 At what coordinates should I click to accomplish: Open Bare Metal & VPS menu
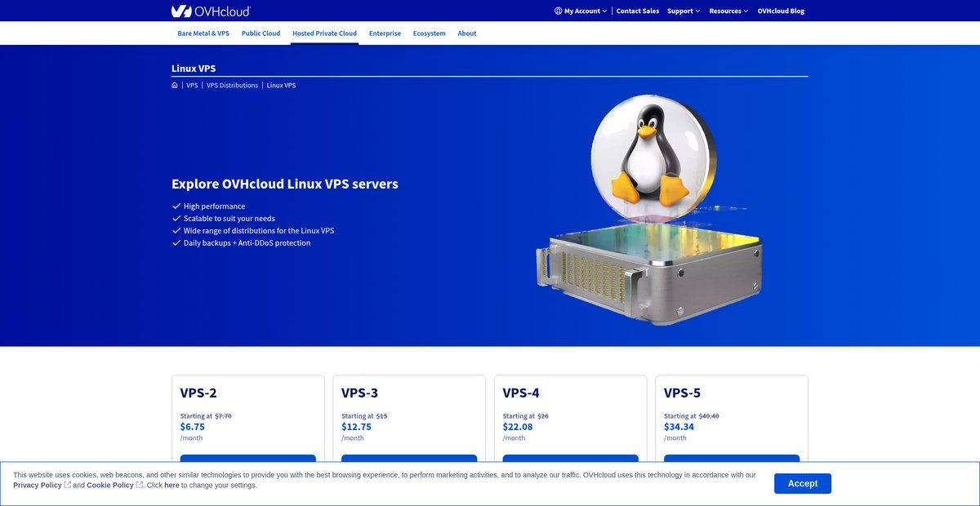(203, 33)
